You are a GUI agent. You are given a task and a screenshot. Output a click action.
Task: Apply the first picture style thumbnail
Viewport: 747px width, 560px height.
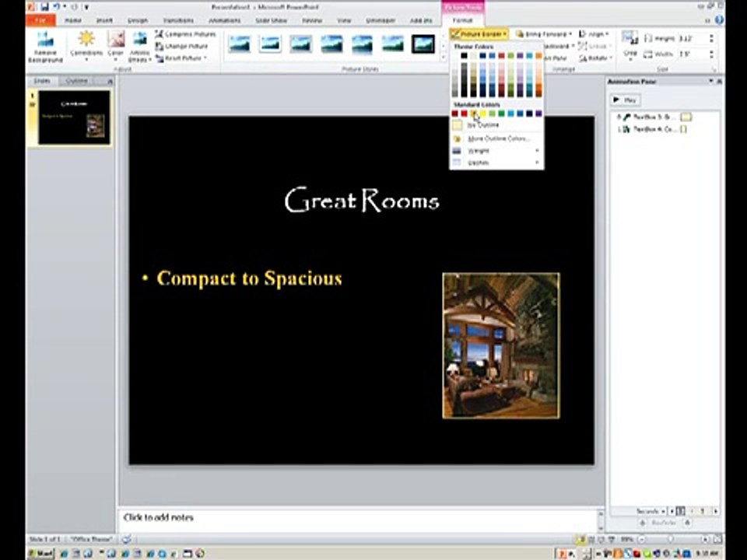tap(239, 44)
